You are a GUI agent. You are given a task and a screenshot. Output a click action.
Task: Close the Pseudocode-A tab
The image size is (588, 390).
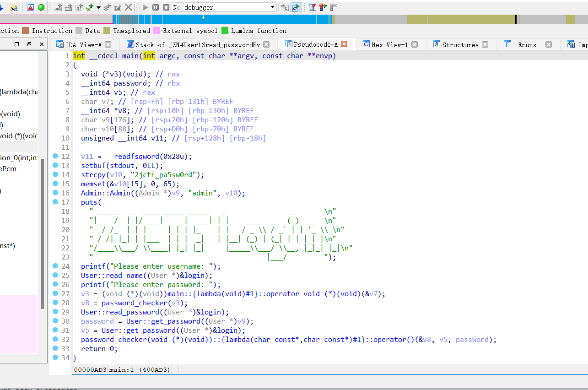344,44
